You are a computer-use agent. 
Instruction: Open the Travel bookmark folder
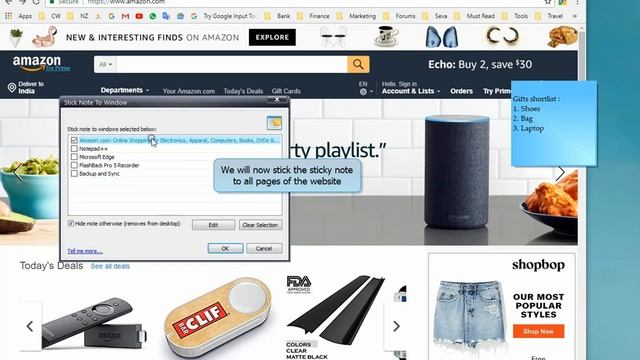click(549, 16)
